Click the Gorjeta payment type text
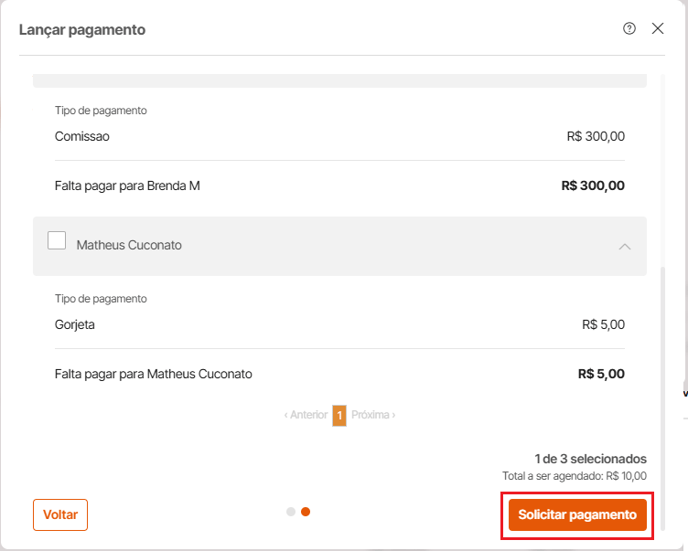 [75, 325]
